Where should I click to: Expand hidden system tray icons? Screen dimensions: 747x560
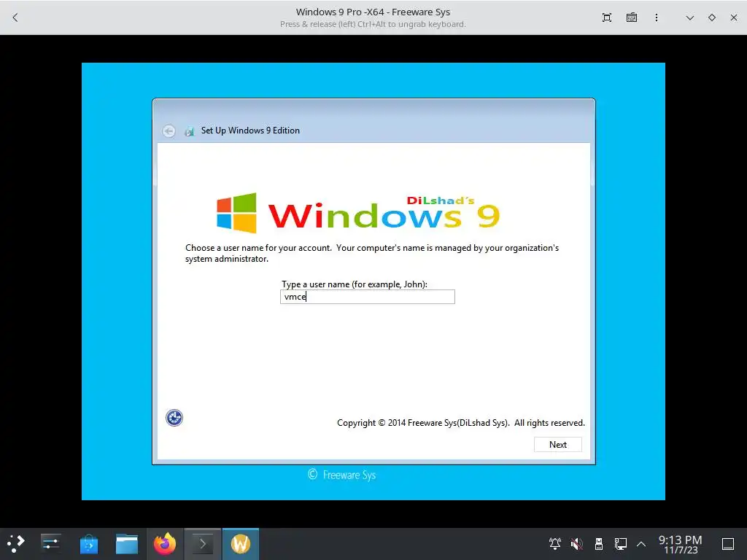click(641, 543)
